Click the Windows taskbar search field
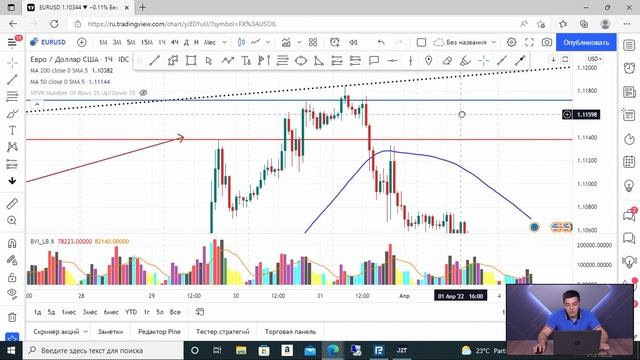This screenshot has width=640, height=360. 103,351
